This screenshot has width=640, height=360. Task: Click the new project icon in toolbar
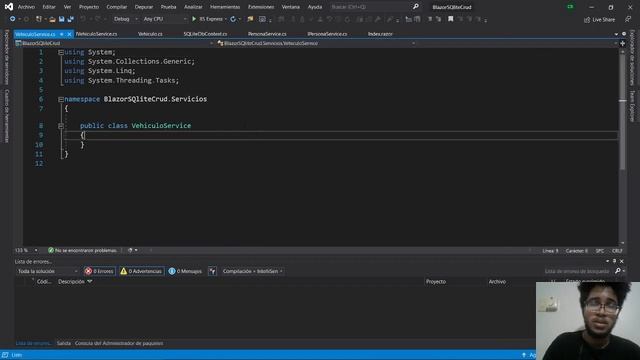tap(39, 19)
